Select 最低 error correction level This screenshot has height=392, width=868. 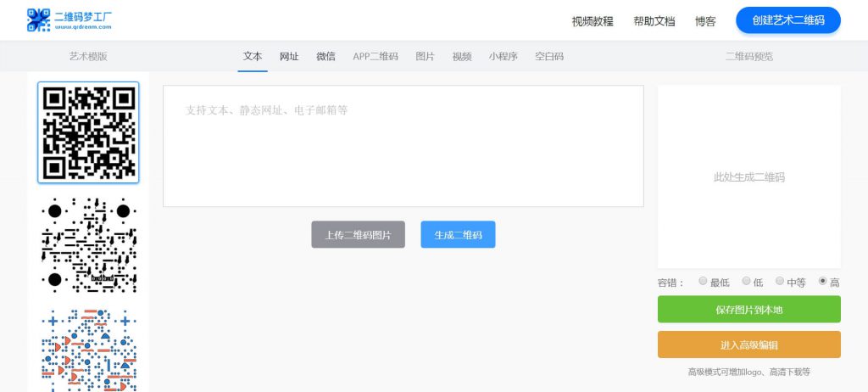(703, 281)
